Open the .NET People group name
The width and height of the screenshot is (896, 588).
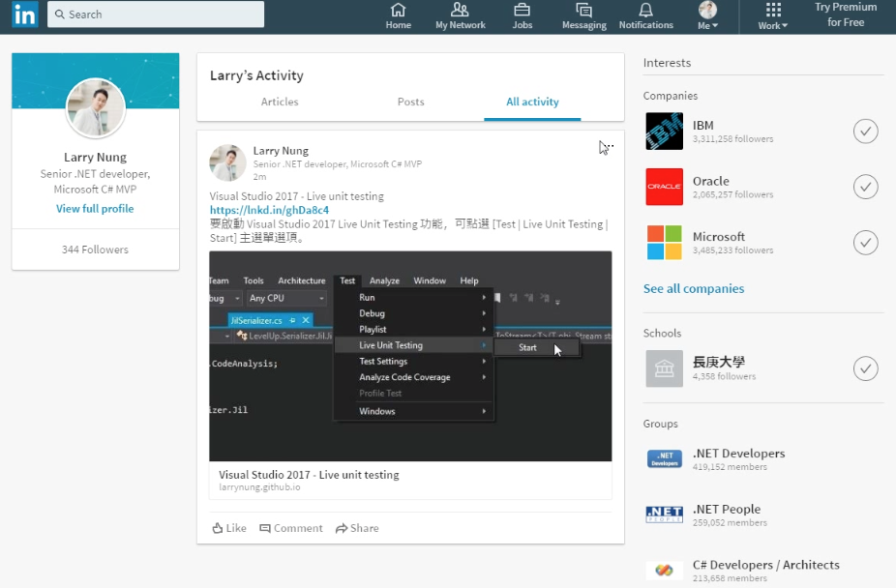(727, 509)
